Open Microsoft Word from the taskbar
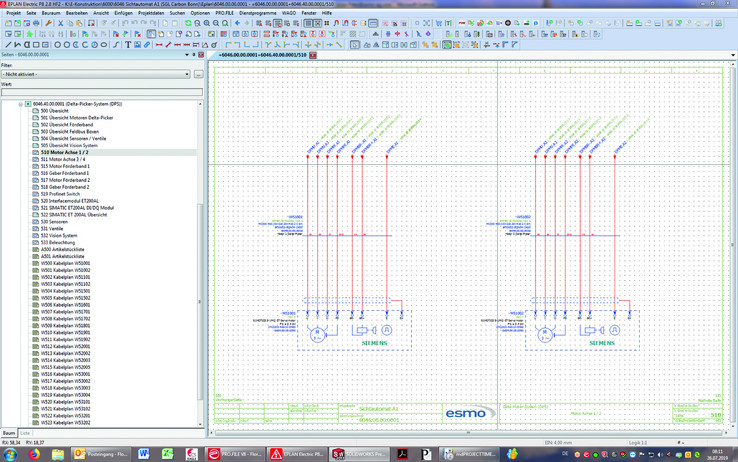 point(143,454)
